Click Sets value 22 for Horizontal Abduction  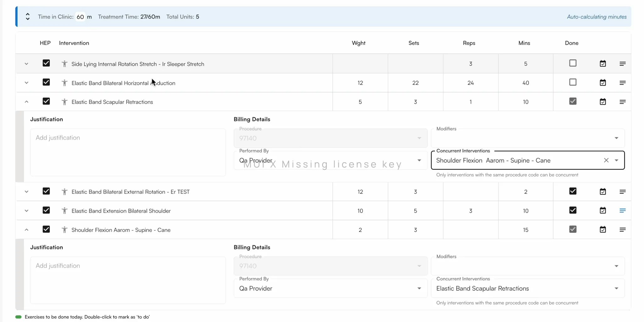(415, 83)
